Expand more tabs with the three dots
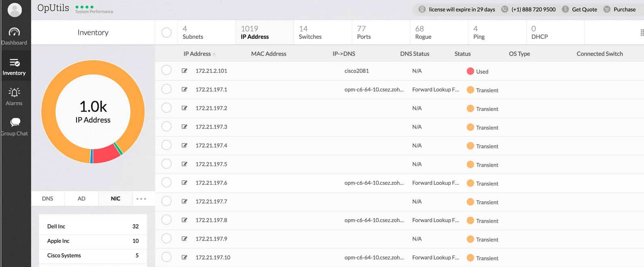The image size is (644, 267). click(x=141, y=199)
